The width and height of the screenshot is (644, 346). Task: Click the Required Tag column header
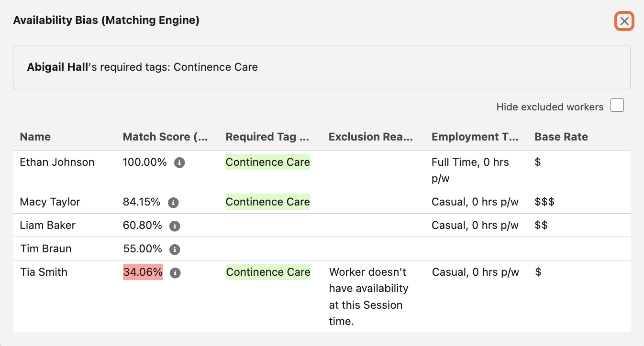pos(267,137)
